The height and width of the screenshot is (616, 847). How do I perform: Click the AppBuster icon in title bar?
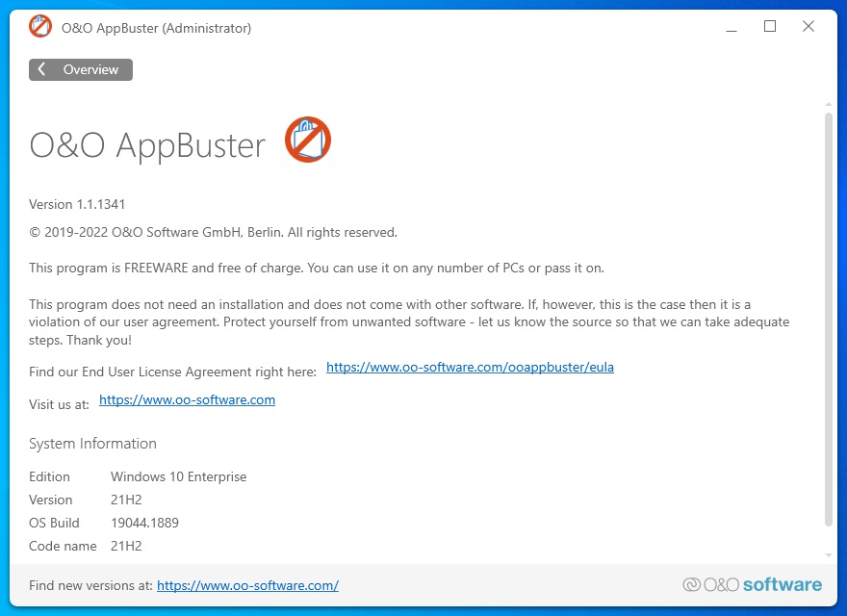tap(40, 27)
